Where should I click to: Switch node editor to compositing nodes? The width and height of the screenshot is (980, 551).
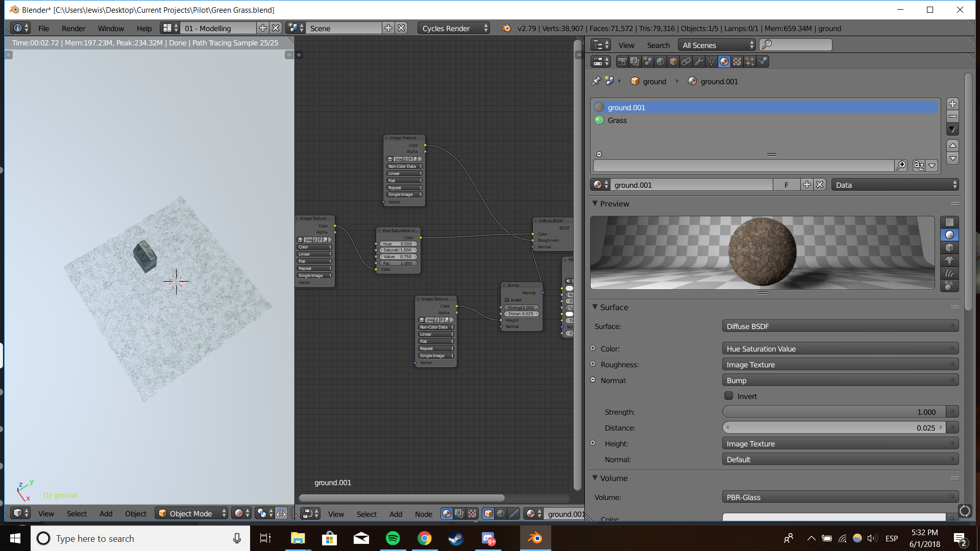point(459,514)
